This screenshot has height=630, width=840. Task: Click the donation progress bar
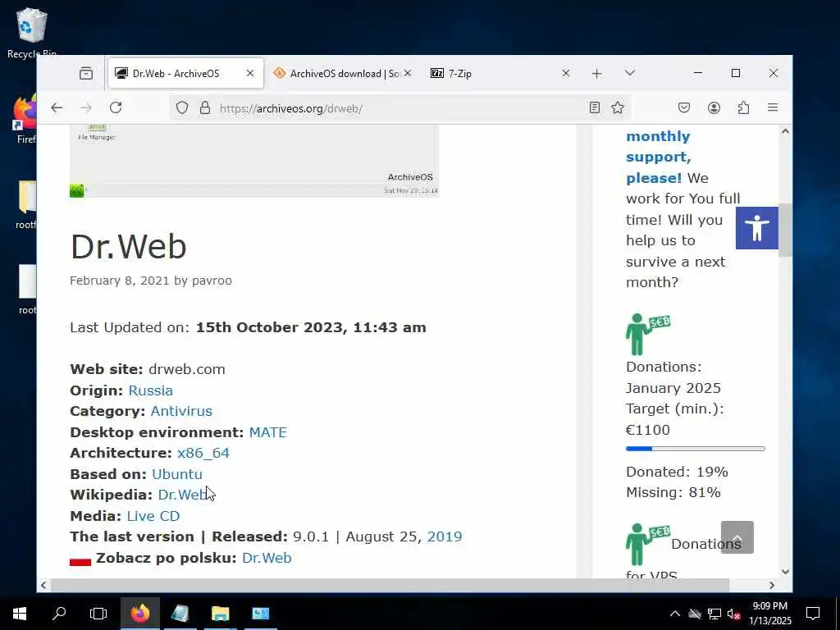click(x=696, y=449)
